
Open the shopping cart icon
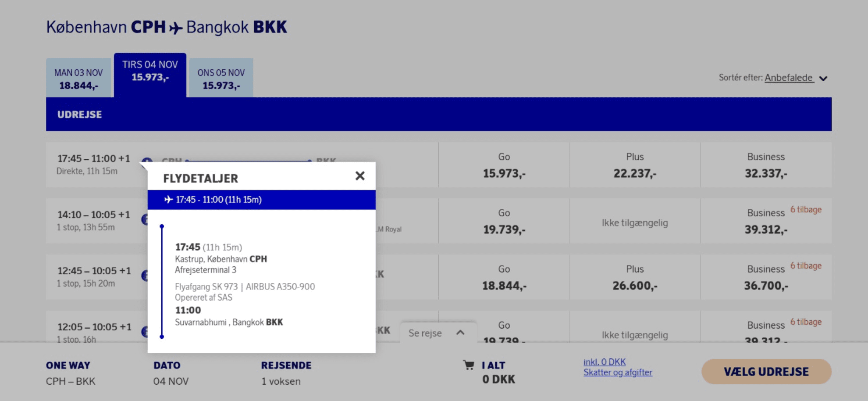468,365
